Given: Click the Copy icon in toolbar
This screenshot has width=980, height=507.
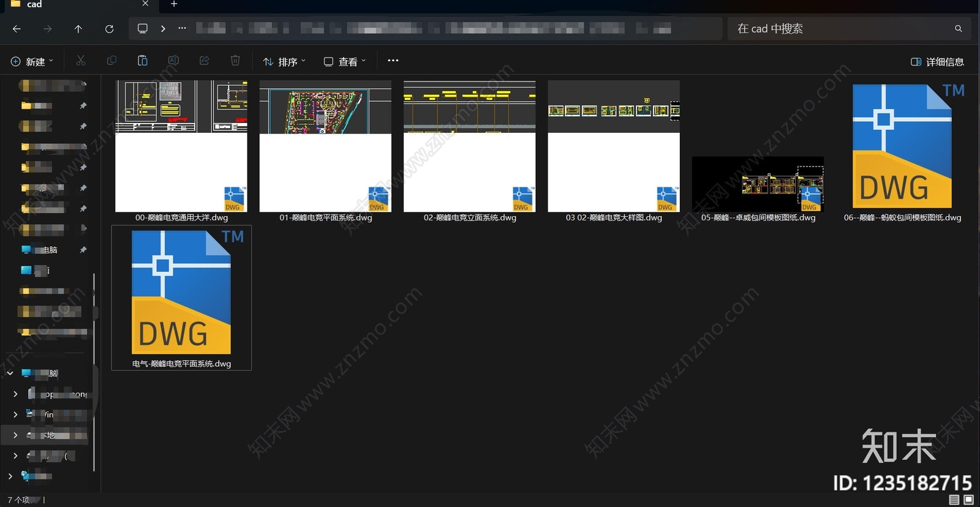Looking at the screenshot, I should point(111,61).
